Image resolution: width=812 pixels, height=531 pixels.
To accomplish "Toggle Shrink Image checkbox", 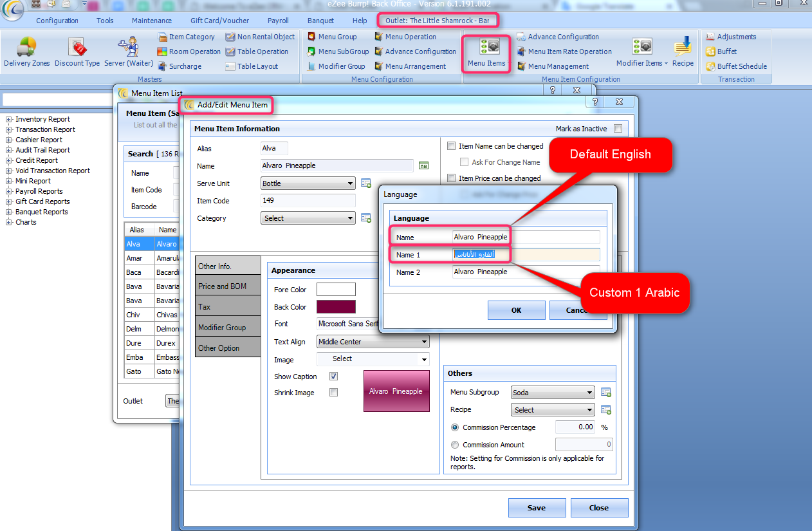I will tap(333, 393).
